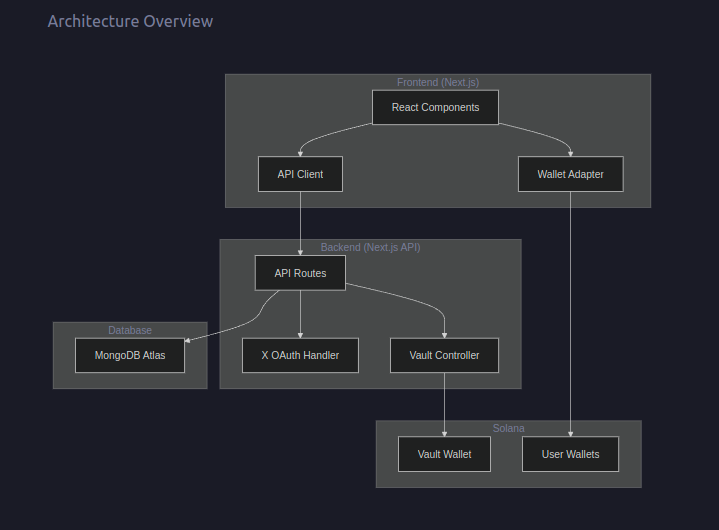Select the X OAuth Handler node
The height and width of the screenshot is (530, 719).
click(300, 355)
